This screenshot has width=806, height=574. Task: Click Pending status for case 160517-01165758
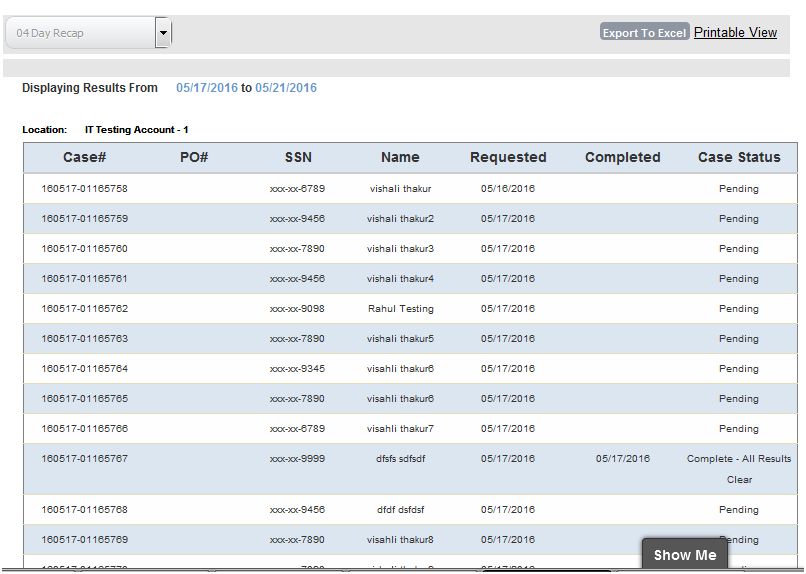(x=739, y=189)
